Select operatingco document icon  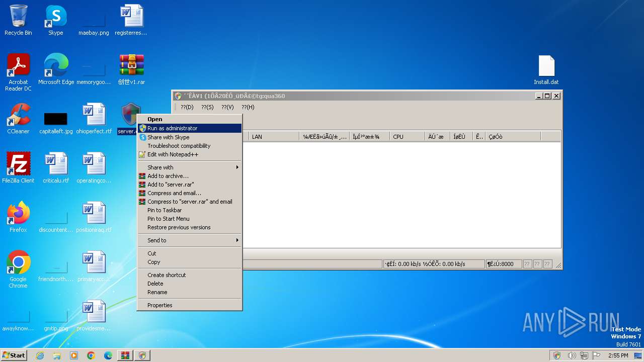tap(94, 164)
